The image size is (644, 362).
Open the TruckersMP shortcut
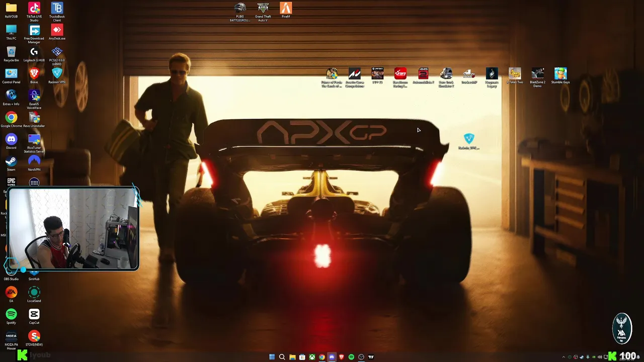469,76
